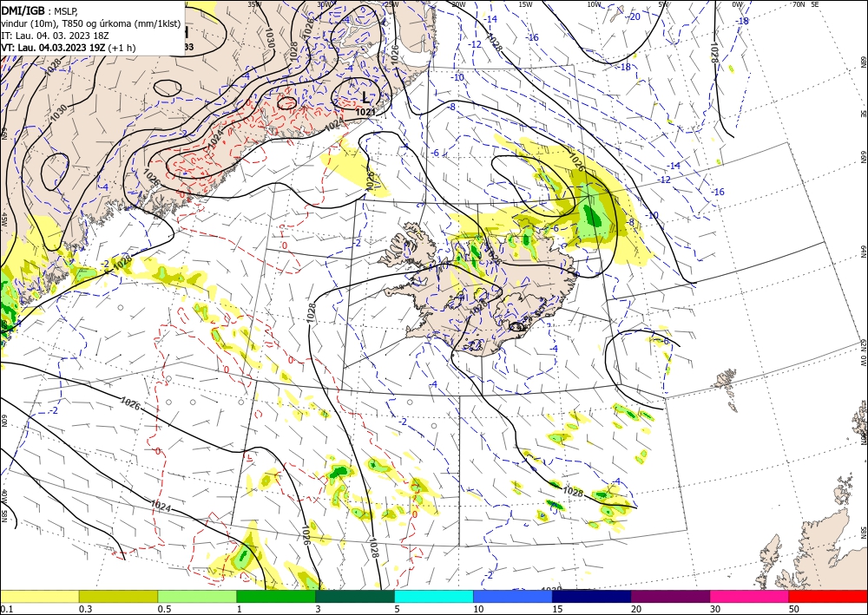The height and width of the screenshot is (615, 868).
Task: Click the legend value '30'
Action: pos(715,609)
